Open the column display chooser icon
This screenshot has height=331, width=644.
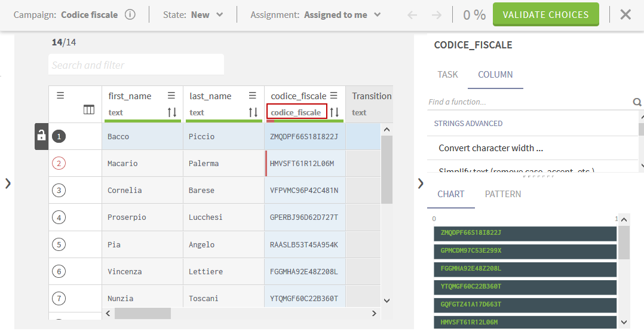(x=89, y=110)
